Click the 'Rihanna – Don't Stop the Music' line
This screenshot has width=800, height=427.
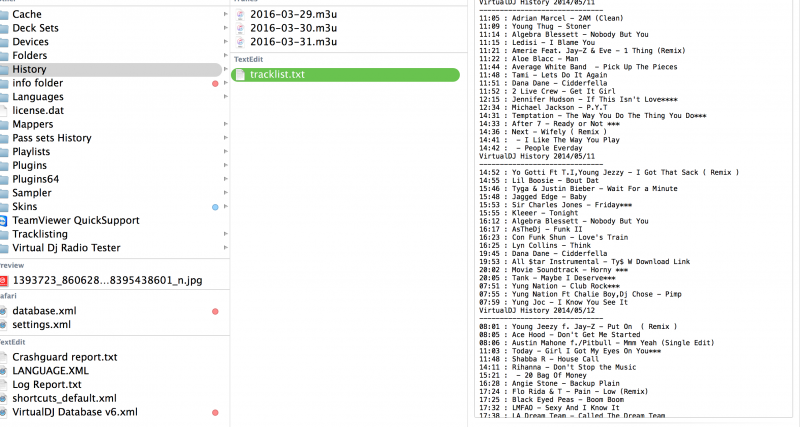[557, 367]
